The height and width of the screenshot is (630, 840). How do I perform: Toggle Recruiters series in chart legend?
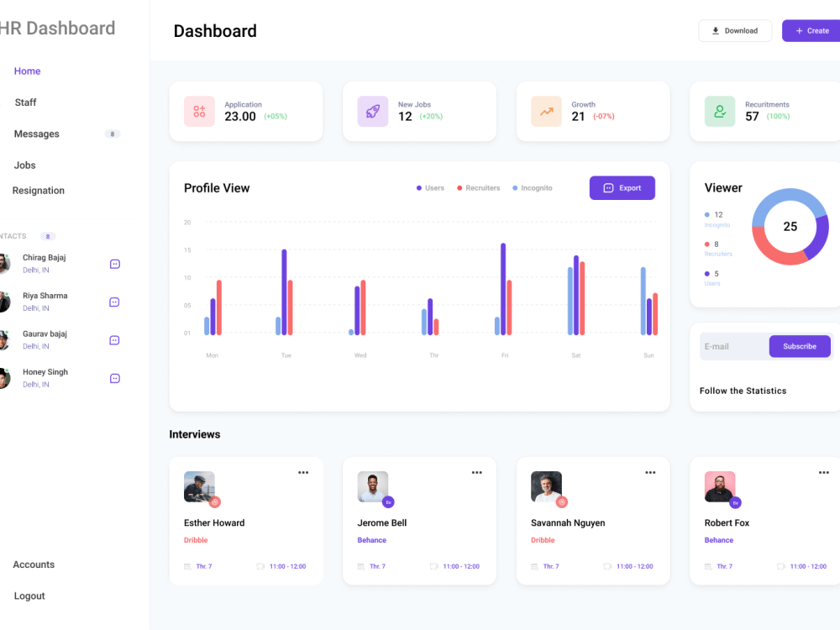[x=479, y=188]
